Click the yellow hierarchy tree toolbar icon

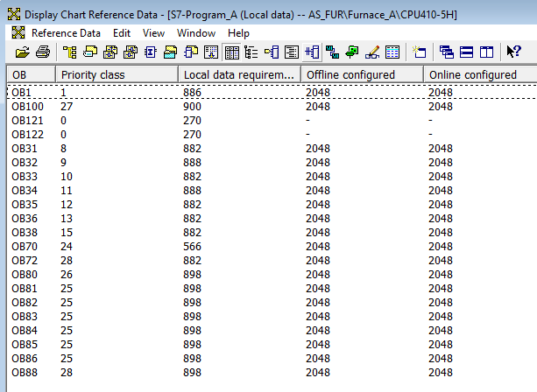(x=69, y=52)
